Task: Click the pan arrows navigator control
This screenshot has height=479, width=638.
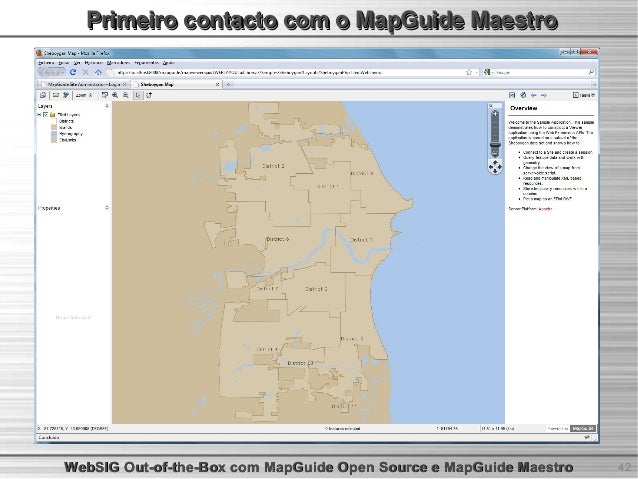Action: (495, 167)
